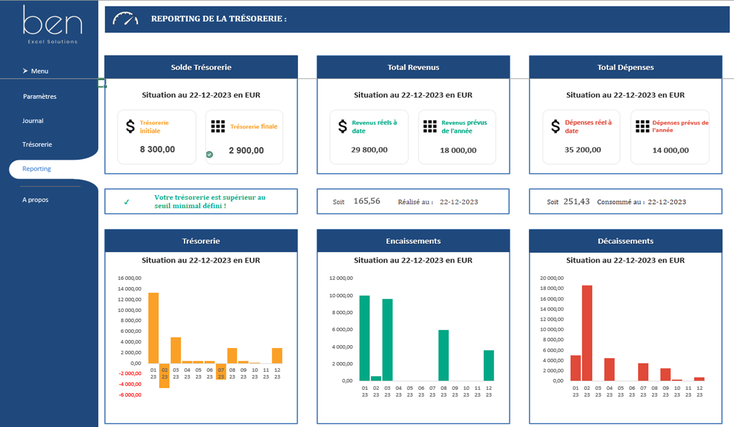Viewport: 734px width, 427px height.
Task: Select the Reporting sidebar tab
Action: click(37, 169)
